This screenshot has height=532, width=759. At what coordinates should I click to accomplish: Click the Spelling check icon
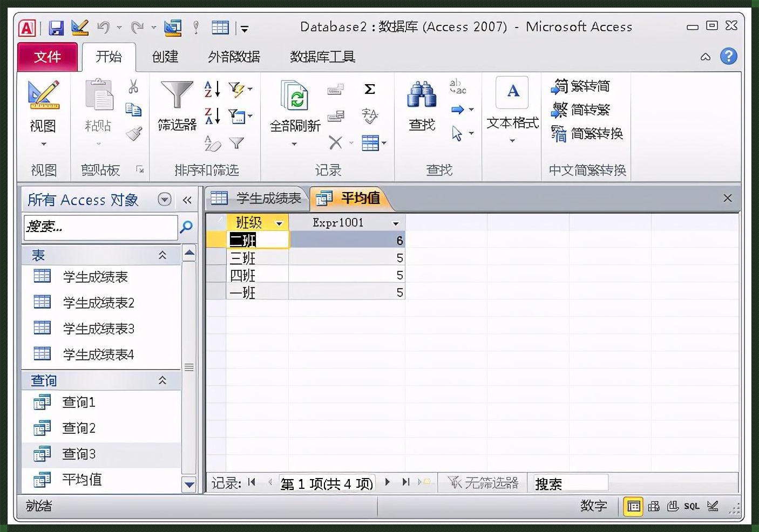click(x=370, y=115)
